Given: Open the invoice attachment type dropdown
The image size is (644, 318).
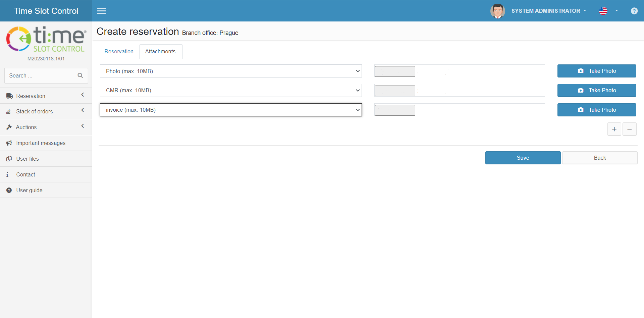Looking at the screenshot, I should 231,110.
